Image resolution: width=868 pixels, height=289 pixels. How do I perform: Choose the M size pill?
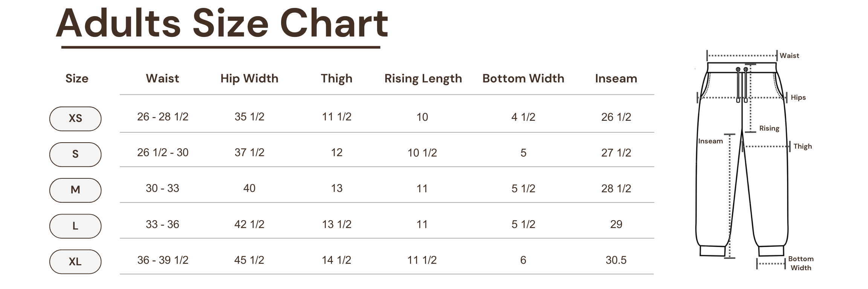coord(75,190)
